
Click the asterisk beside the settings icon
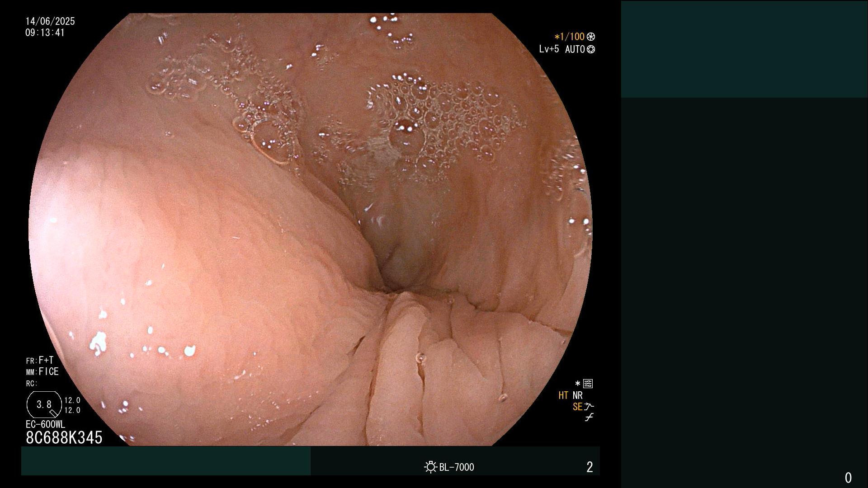pyautogui.click(x=577, y=384)
